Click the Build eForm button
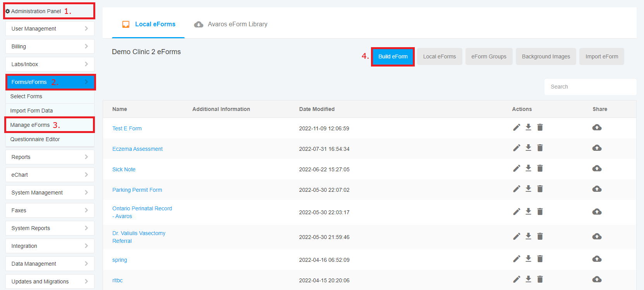The width and height of the screenshot is (644, 290). point(393,56)
